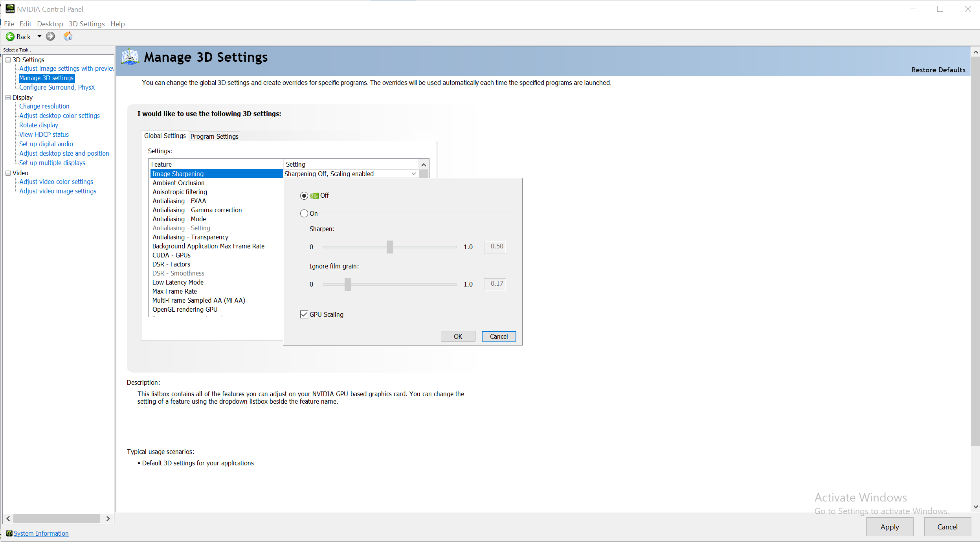Click the System Information icon
The width and height of the screenshot is (980, 542).
point(9,533)
